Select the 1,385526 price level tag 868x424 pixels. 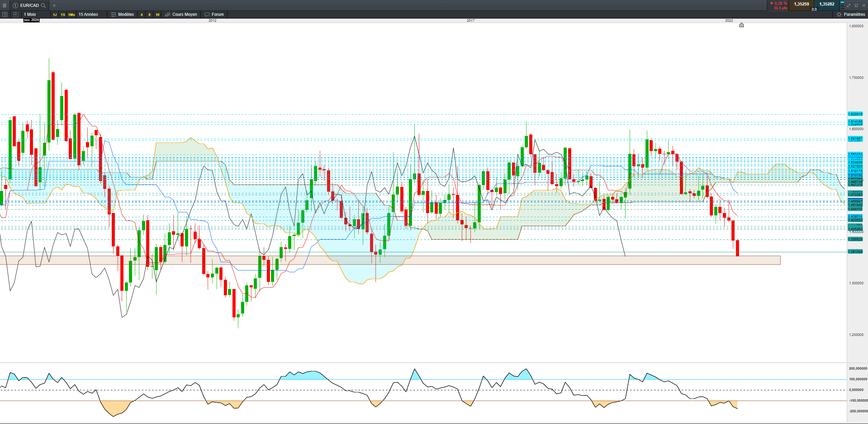coord(855,240)
